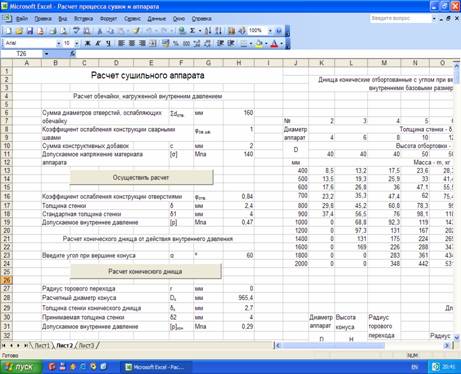Increase cell indent
Image resolution: width=461 pixels, height=374 pixels.
pos(231,43)
